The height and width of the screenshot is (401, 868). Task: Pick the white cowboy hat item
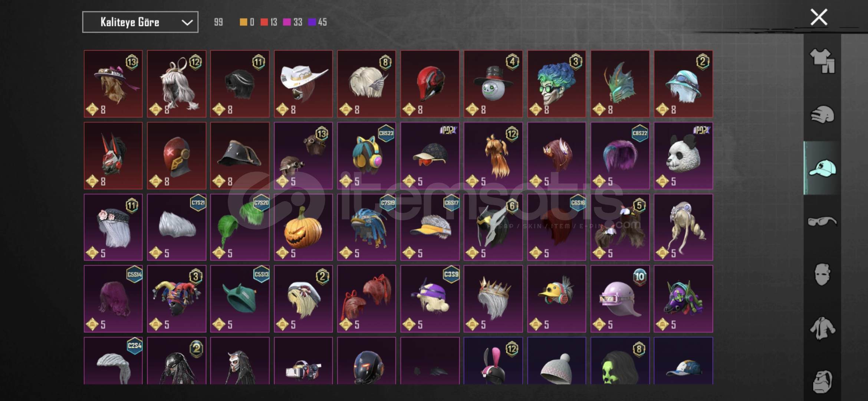click(x=303, y=84)
